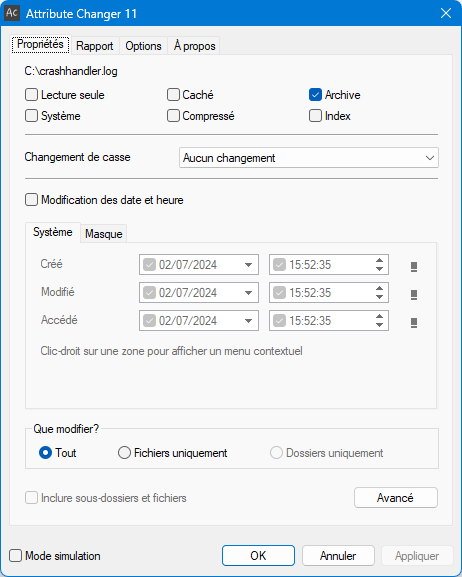Open the Masque sub-tab
The width and height of the screenshot is (462, 577).
pyautogui.click(x=104, y=234)
